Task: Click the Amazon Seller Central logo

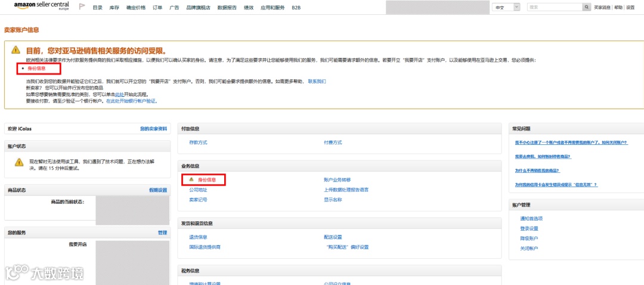Action: 42,6
